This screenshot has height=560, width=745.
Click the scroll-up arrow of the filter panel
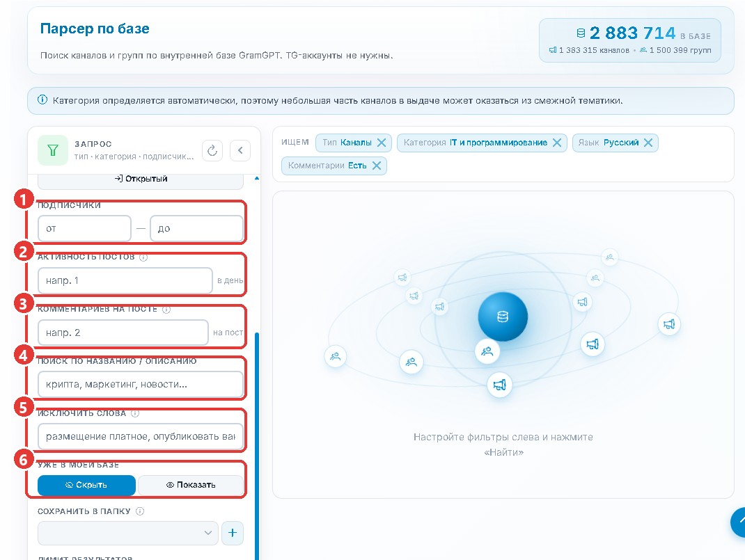[257, 179]
